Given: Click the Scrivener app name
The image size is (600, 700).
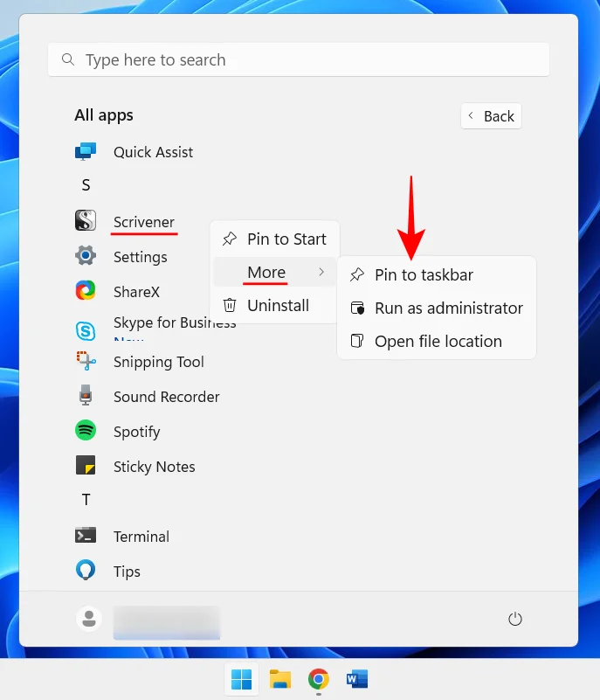Looking at the screenshot, I should click(143, 222).
